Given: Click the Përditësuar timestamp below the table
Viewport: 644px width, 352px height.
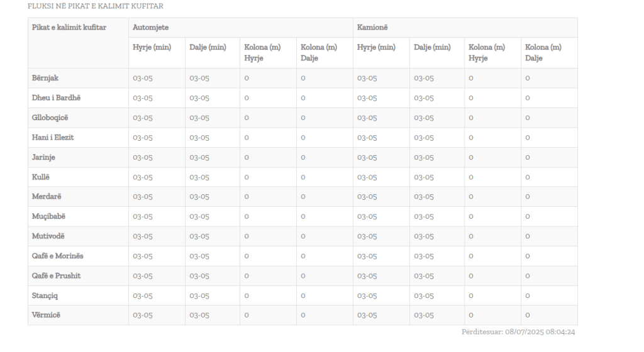Looking at the screenshot, I should [518, 332].
